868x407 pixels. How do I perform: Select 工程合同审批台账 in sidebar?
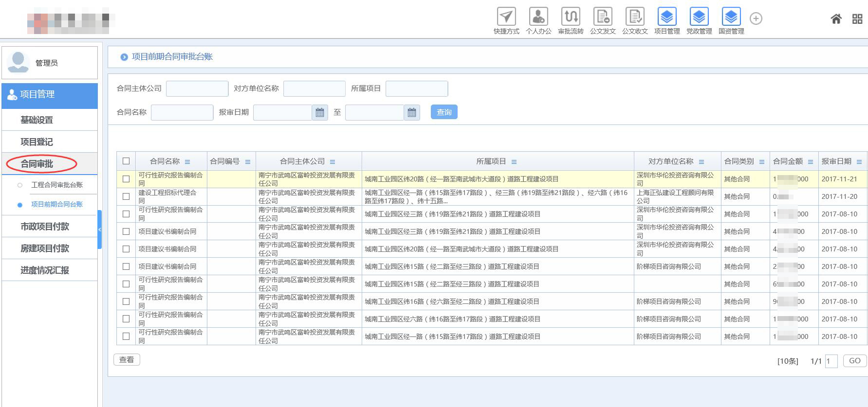pos(57,185)
